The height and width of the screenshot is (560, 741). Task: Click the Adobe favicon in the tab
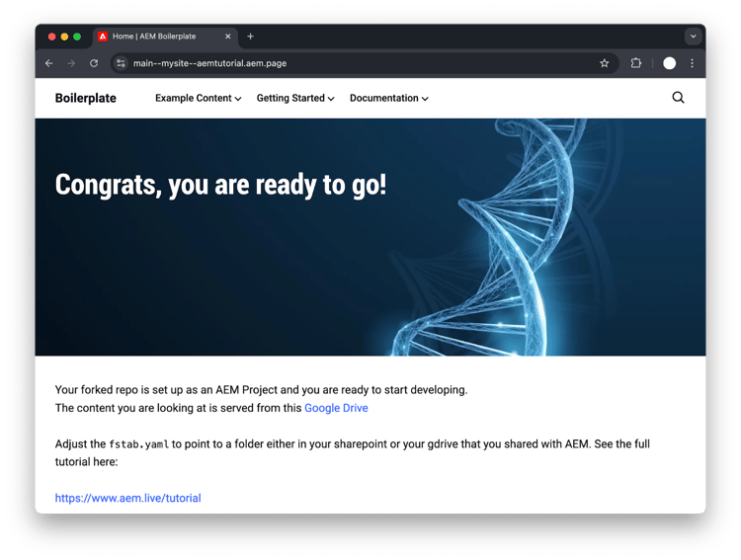tap(103, 37)
